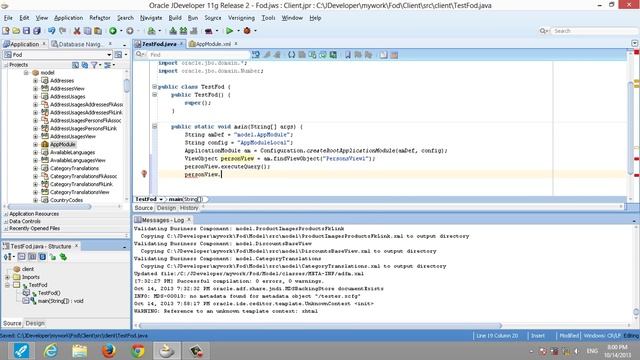
Task: Click the Insert mode status bar indicator
Action: point(538,336)
